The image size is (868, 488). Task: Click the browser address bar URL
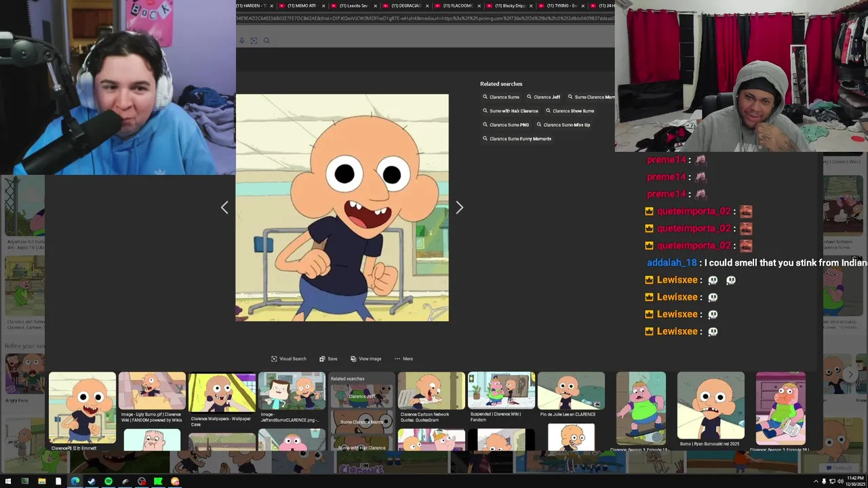click(x=425, y=18)
